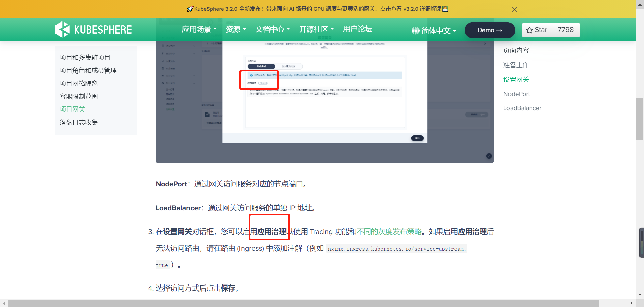Screen dimensions: 644x307
Task: Open the KubeSphere 3.2.0 release announcement link
Action: [318, 9]
